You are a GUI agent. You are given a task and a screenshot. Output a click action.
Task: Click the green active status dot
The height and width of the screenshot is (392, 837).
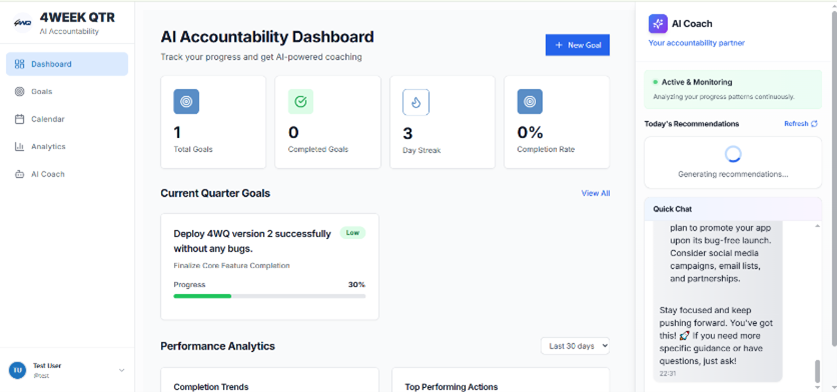655,82
